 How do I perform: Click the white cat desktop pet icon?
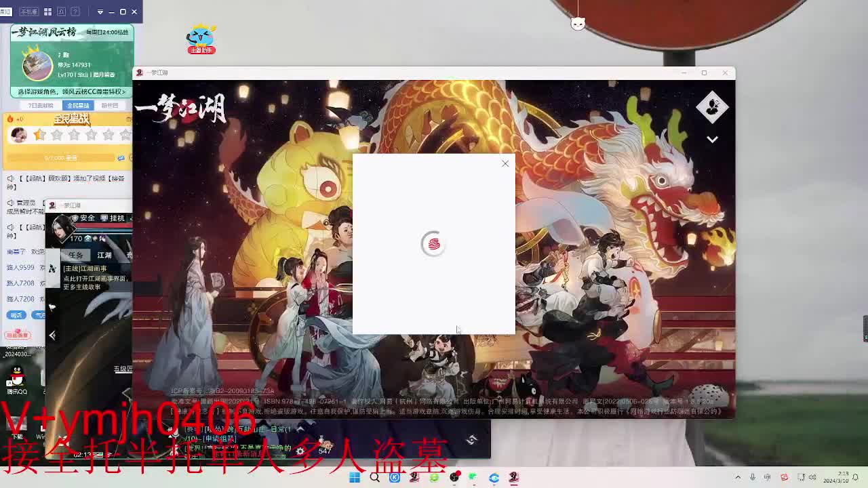pyautogui.click(x=578, y=23)
